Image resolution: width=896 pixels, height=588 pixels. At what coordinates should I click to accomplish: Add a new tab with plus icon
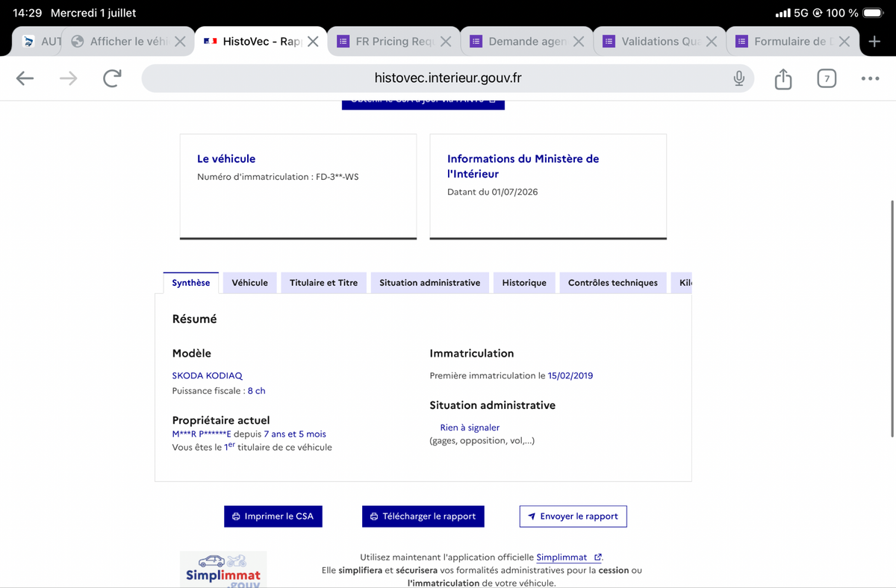(874, 42)
